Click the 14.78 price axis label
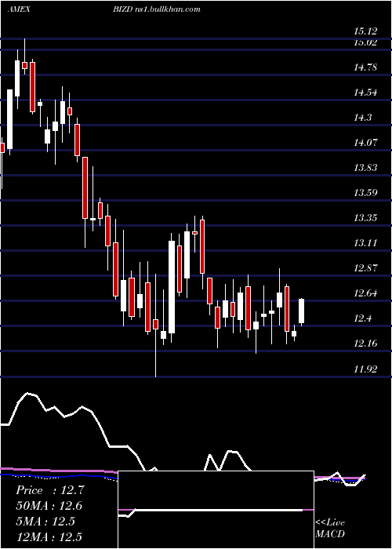The width and height of the screenshot is (392, 549). point(365,67)
